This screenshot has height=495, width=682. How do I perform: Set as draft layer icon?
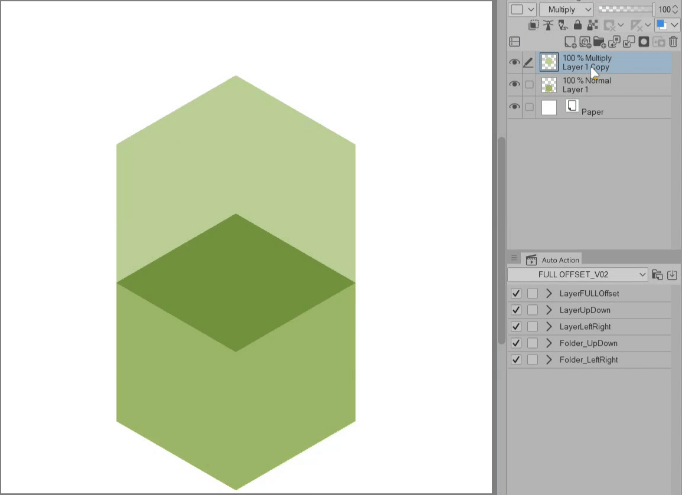563,25
